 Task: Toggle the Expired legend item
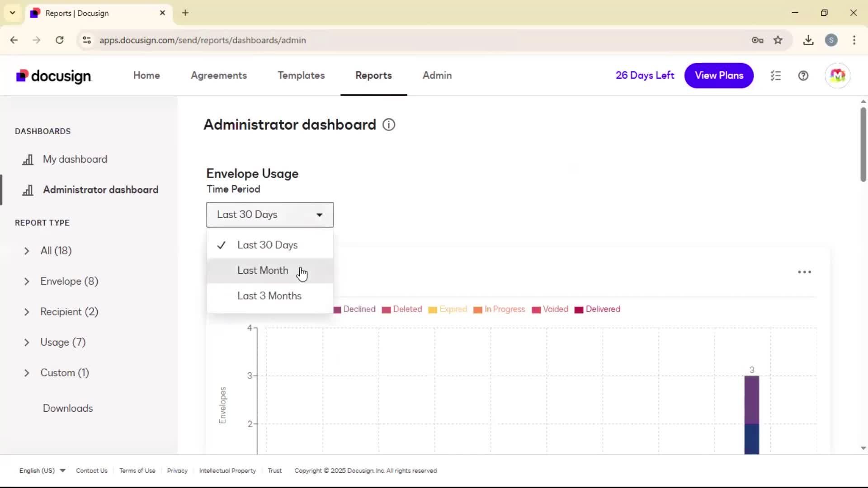pos(448,310)
